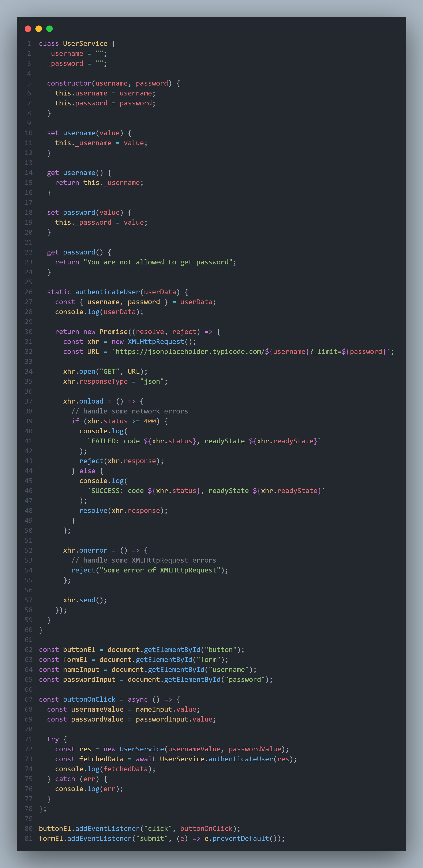
Task: Click 'catch (err)' on line 75
Action: point(77,779)
